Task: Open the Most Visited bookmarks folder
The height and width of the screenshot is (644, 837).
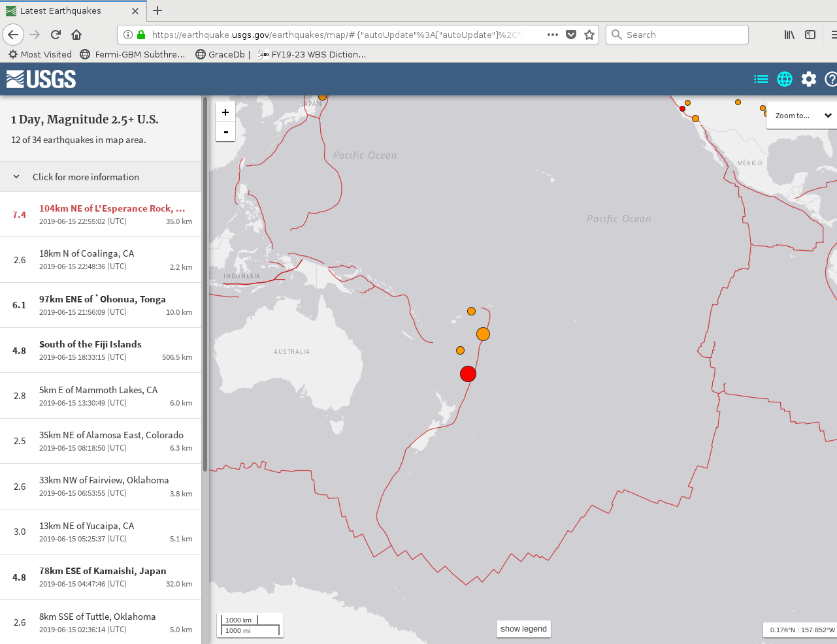Action: pos(40,54)
